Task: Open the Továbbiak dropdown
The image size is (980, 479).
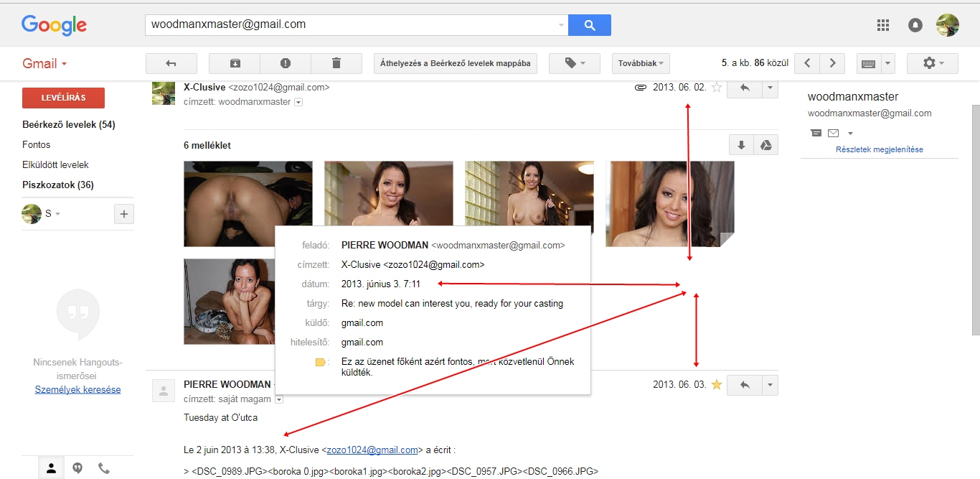Action: coord(639,63)
